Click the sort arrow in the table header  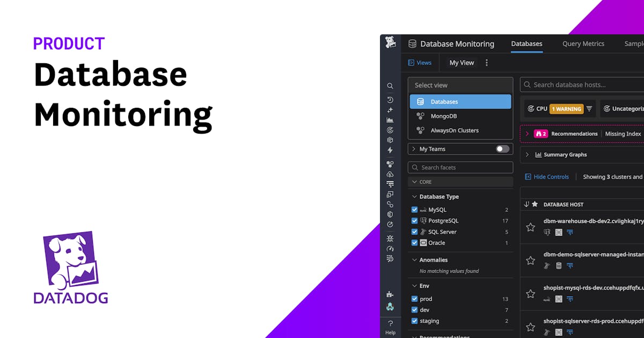click(x=526, y=204)
